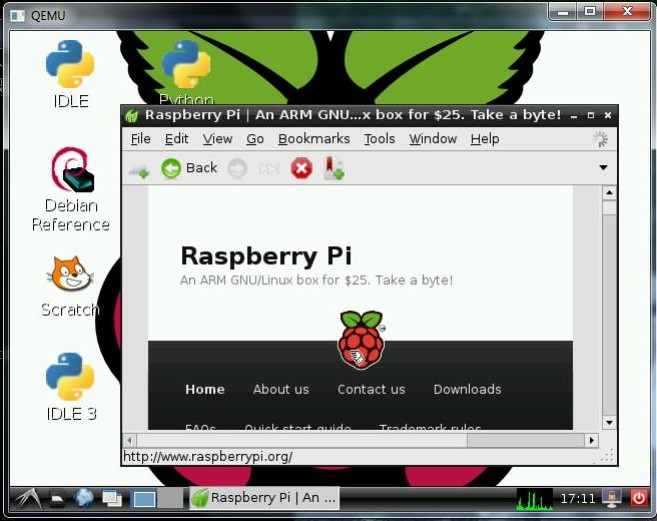Screen dimensions: 657x521
Task: Maximize the Midori browser window
Action: point(591,115)
